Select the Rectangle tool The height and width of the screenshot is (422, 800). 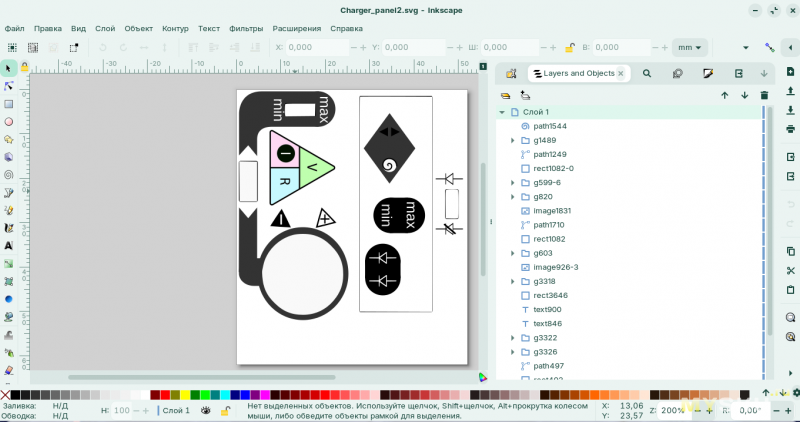pos(9,104)
